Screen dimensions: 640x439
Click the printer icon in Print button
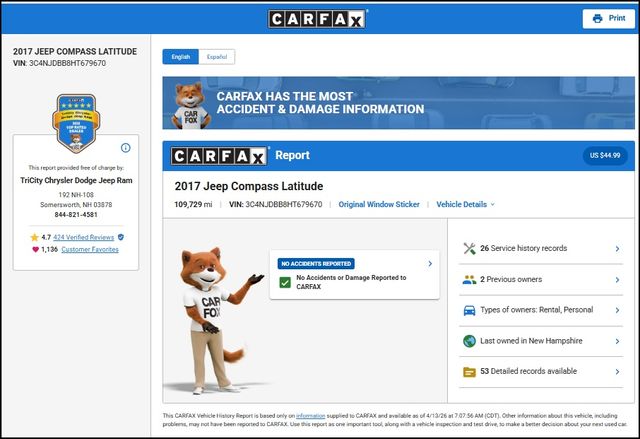click(597, 18)
